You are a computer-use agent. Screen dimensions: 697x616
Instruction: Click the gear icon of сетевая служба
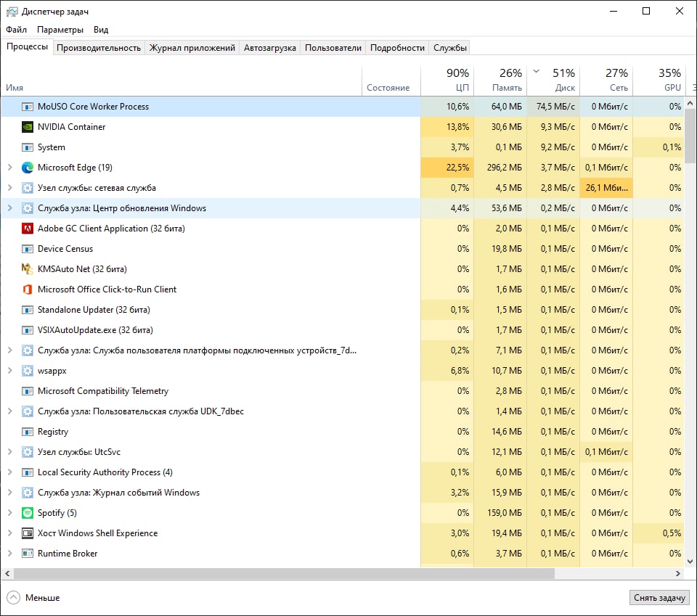pos(28,188)
